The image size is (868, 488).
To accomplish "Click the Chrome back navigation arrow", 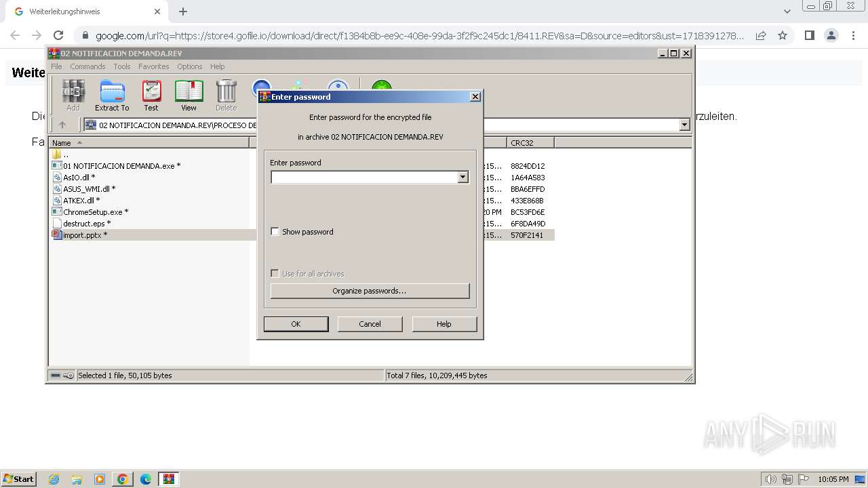I will pyautogui.click(x=15, y=35).
